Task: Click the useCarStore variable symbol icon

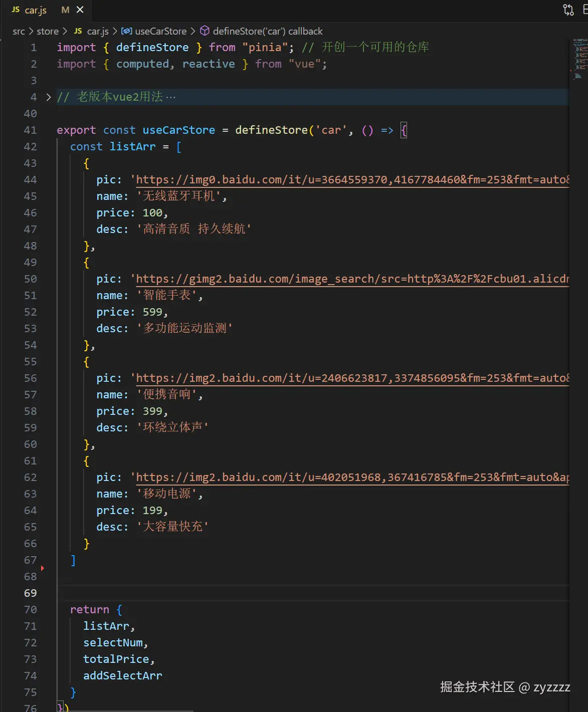Action: (x=127, y=31)
